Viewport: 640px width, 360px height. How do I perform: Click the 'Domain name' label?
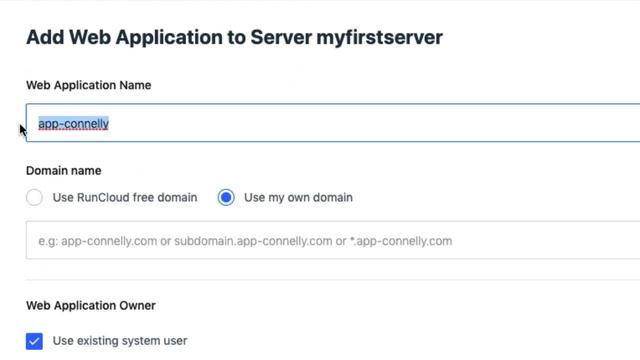64,171
